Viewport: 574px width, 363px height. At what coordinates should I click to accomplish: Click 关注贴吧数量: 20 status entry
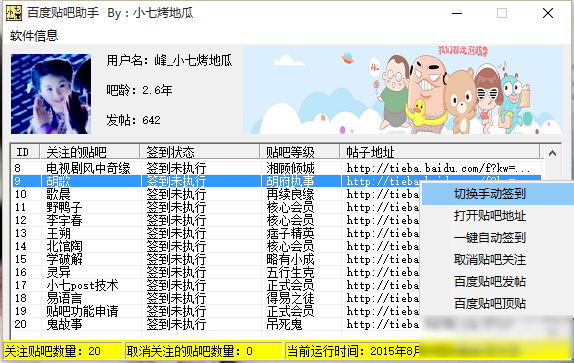(x=63, y=351)
